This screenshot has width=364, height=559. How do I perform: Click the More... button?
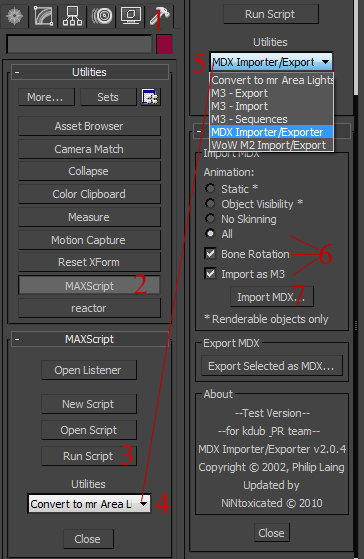pyautogui.click(x=46, y=97)
